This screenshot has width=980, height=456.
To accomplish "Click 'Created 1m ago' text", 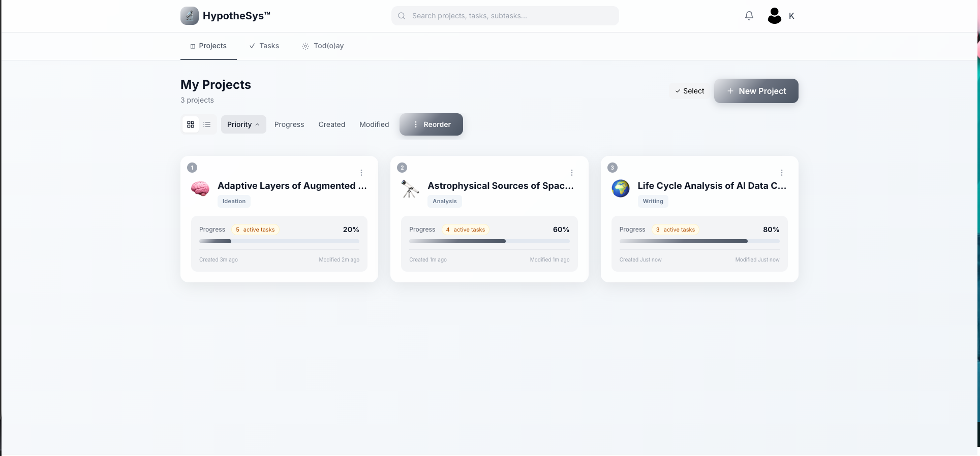I will (x=428, y=259).
